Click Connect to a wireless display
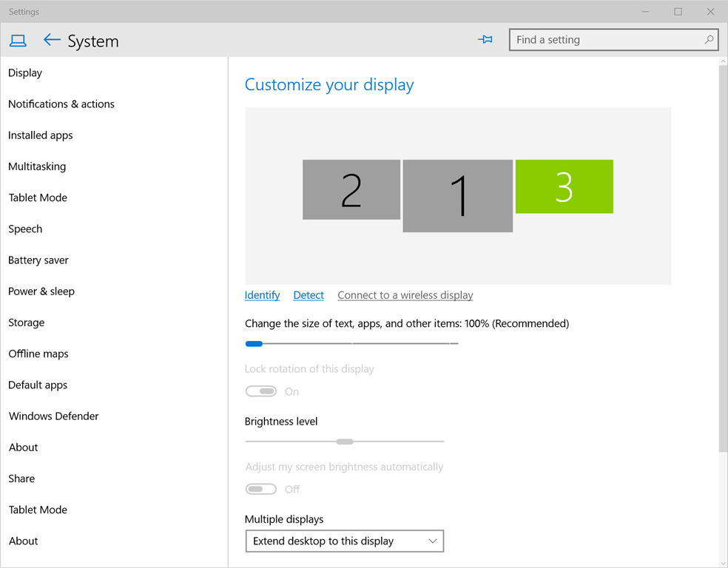Screen dimensions: 728x568 point(405,295)
